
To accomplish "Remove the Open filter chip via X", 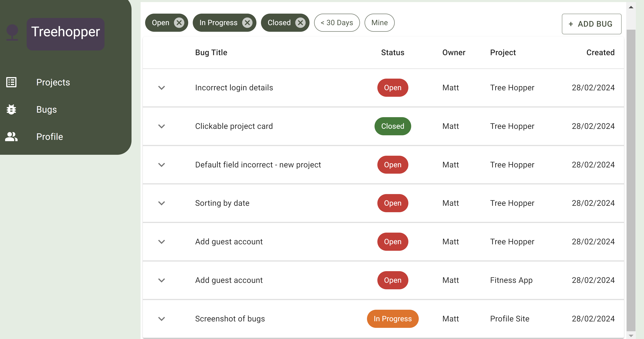I will (179, 23).
